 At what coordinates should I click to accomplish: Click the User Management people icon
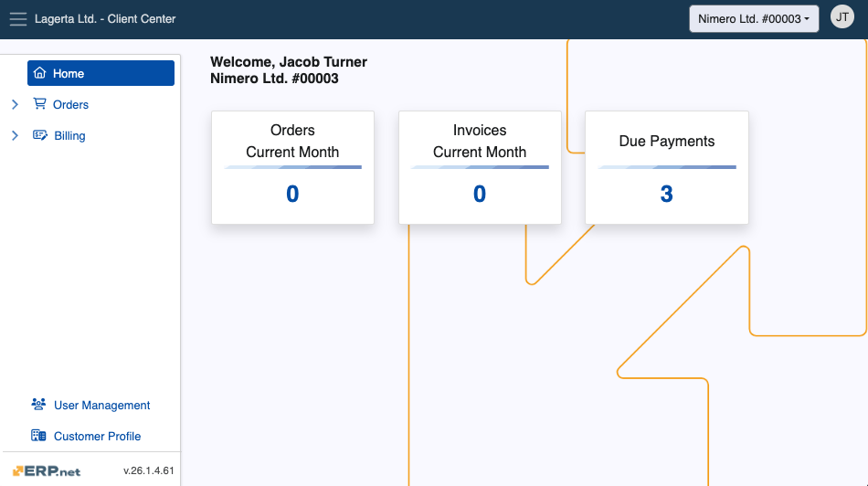(38, 404)
